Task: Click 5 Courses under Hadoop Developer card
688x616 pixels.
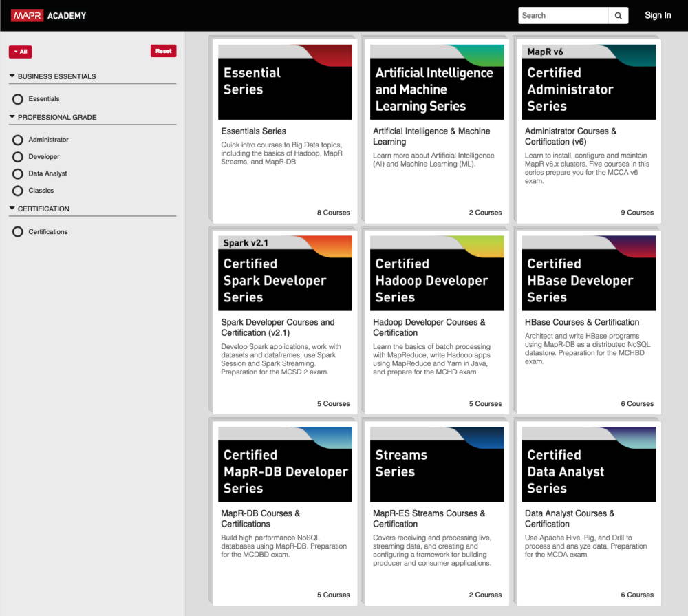Action: pyautogui.click(x=485, y=403)
